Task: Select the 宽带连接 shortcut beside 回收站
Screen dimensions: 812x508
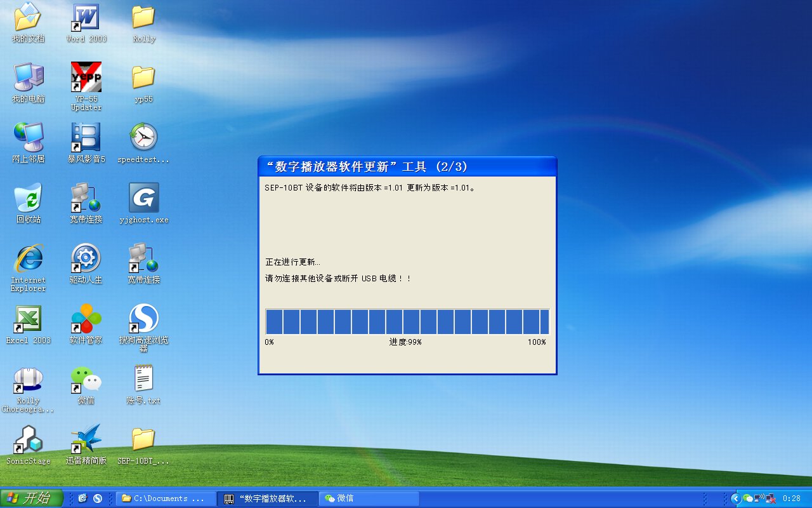Action: pos(86,204)
